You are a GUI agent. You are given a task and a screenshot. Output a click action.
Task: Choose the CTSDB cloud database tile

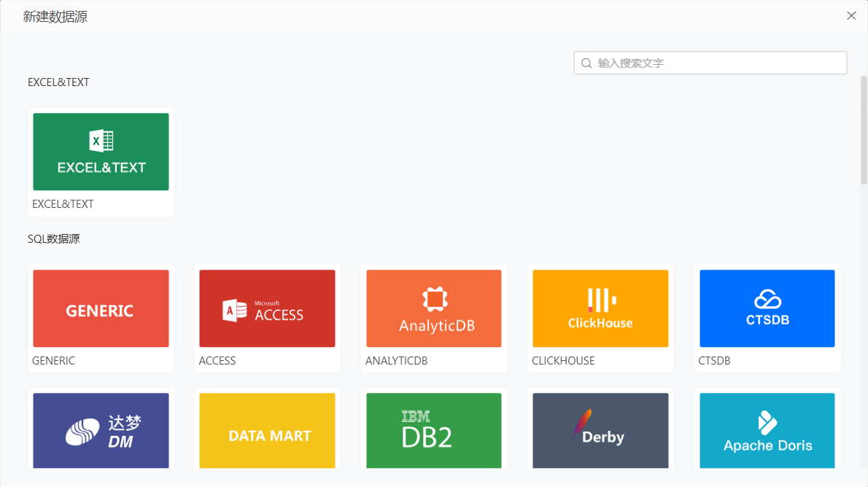tap(767, 308)
